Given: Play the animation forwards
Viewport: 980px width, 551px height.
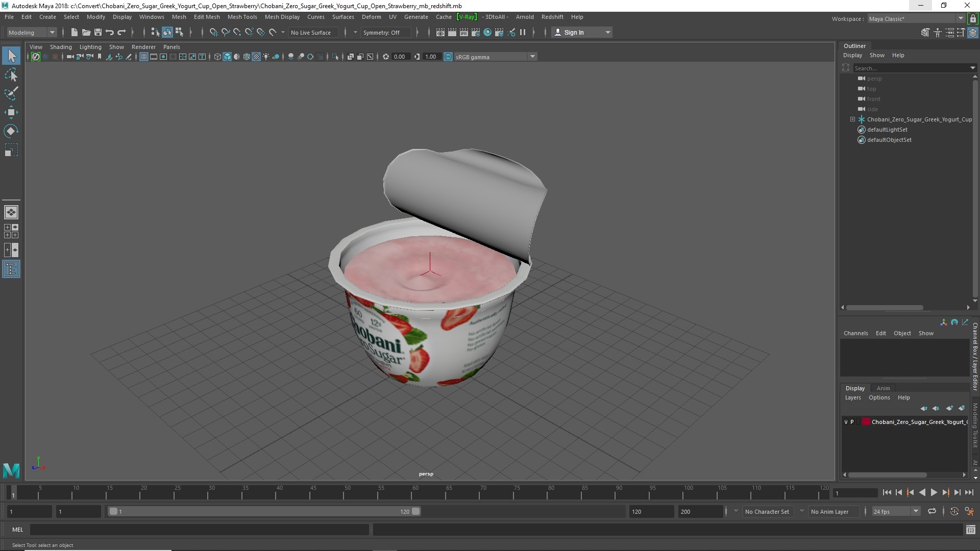Looking at the screenshot, I should pyautogui.click(x=934, y=492).
